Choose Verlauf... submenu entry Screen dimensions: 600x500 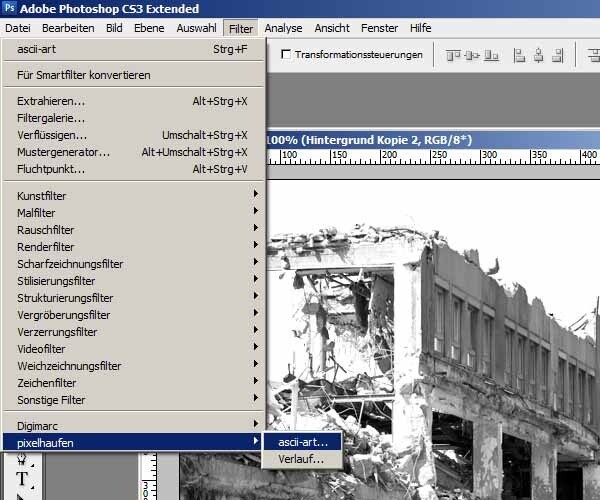[x=302, y=459]
